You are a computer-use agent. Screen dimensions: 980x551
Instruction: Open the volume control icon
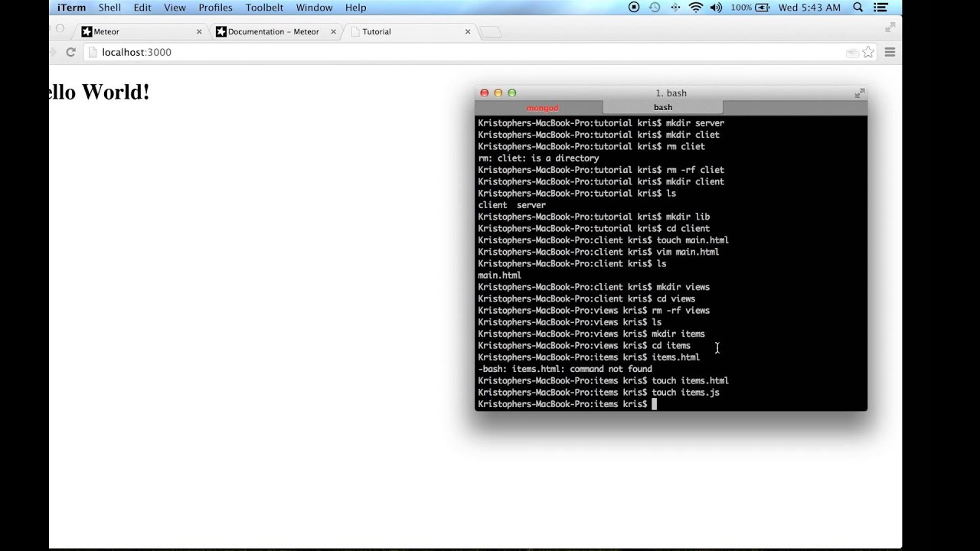pyautogui.click(x=716, y=8)
